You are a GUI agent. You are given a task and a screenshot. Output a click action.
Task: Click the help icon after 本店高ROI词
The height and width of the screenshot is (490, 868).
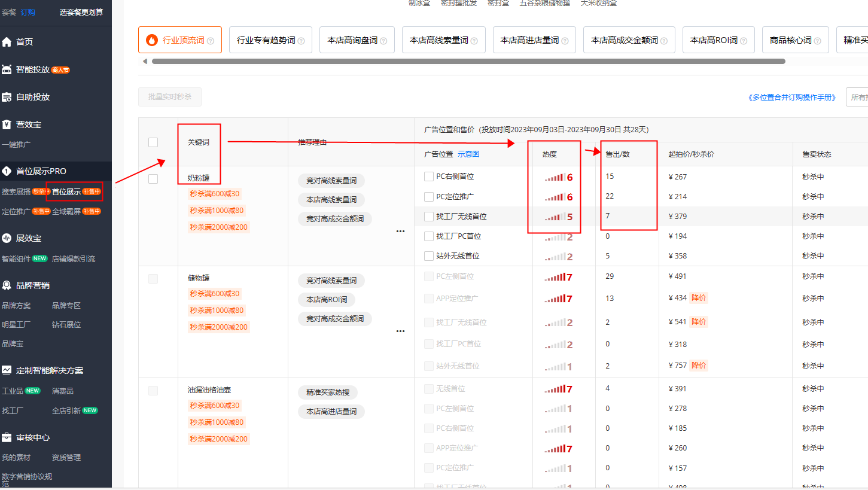(x=744, y=41)
